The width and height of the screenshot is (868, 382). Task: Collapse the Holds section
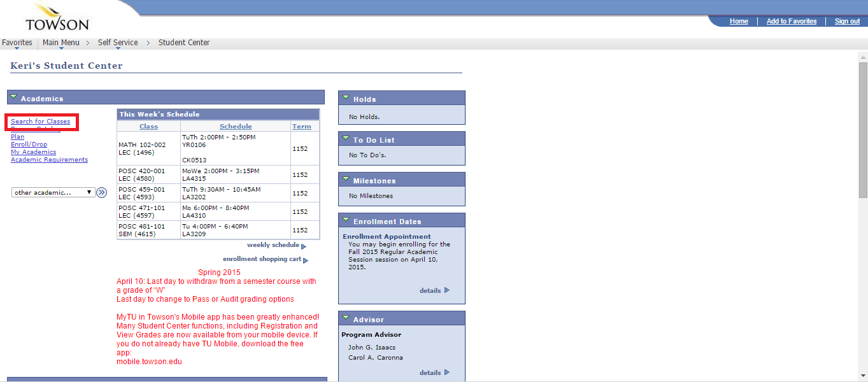point(345,97)
